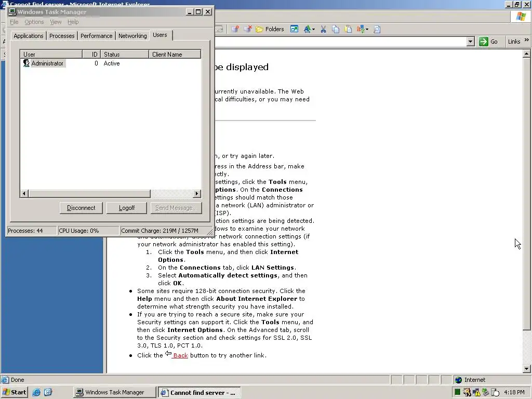Switch to Windows Task Manager taskbar button
The width and height of the screenshot is (532, 399).
[115, 392]
